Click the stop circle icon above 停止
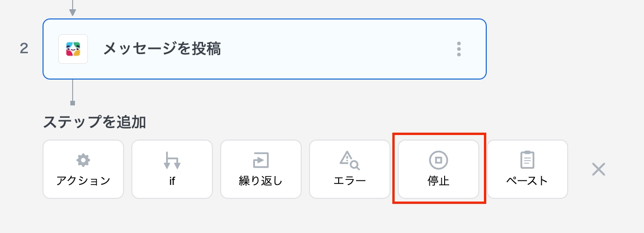Image resolution: width=644 pixels, height=233 pixels. 439,160
